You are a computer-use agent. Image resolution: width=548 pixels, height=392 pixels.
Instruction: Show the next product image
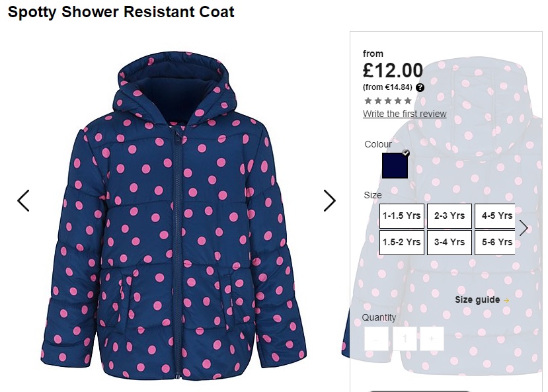point(329,200)
